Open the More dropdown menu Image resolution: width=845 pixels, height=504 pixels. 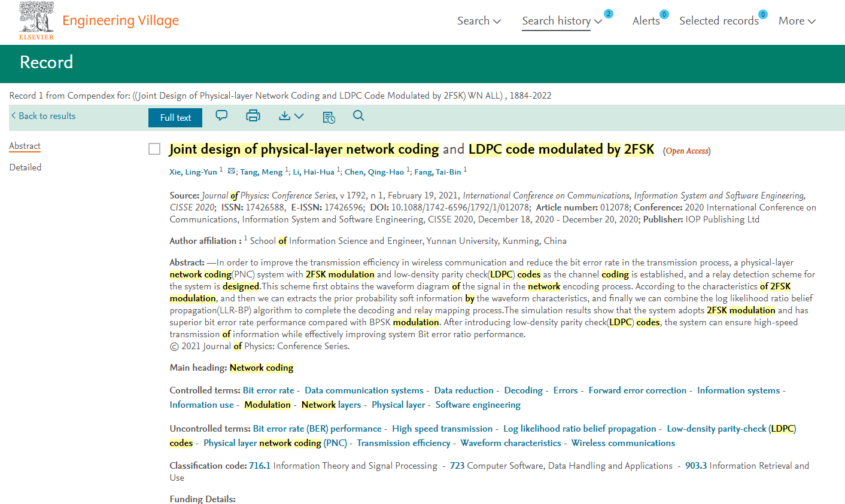(x=797, y=21)
